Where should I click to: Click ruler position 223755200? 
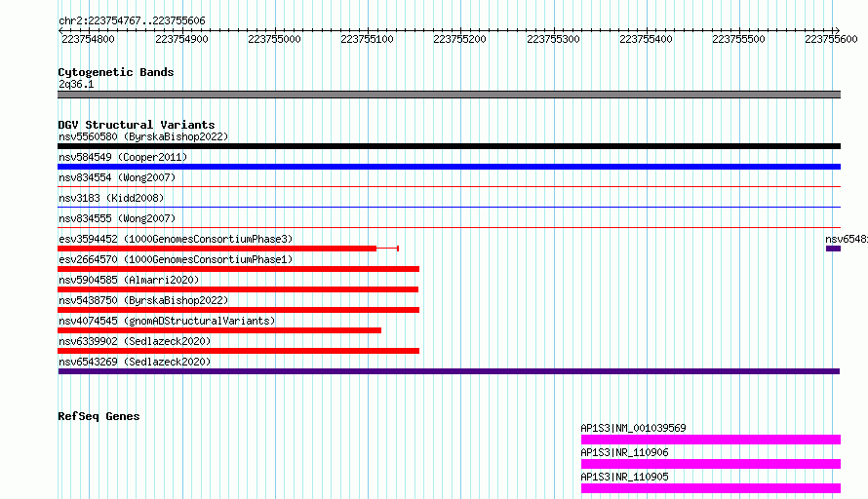pyautogui.click(x=459, y=39)
